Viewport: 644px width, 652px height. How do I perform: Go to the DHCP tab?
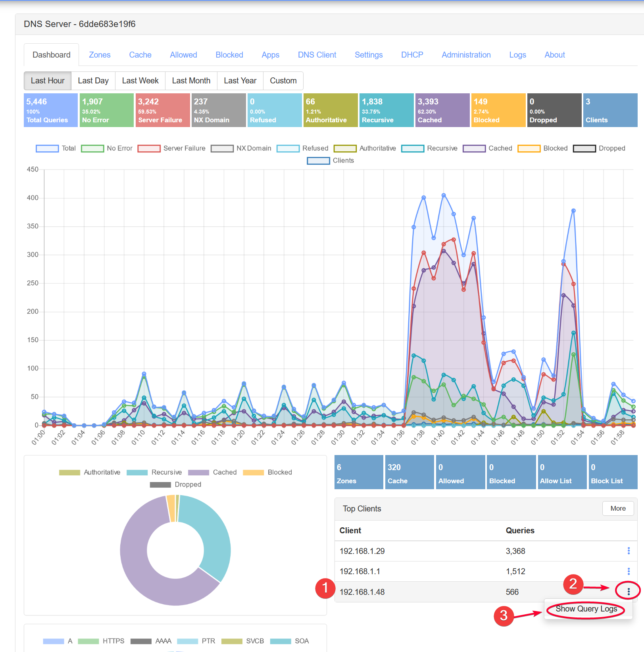click(x=412, y=55)
